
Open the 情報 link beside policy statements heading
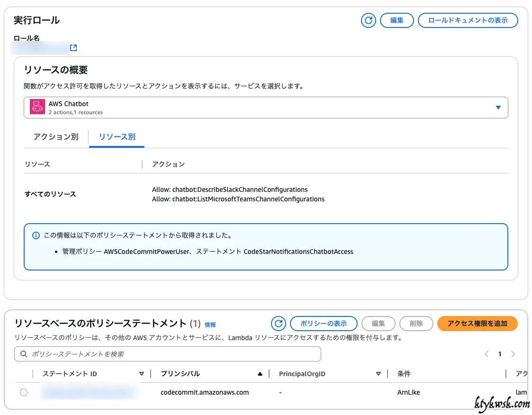210,325
